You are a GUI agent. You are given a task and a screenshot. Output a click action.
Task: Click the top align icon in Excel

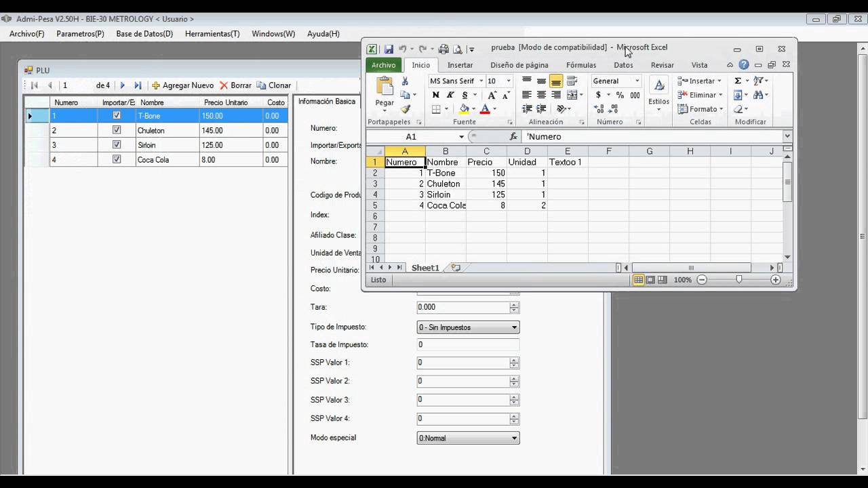(527, 81)
